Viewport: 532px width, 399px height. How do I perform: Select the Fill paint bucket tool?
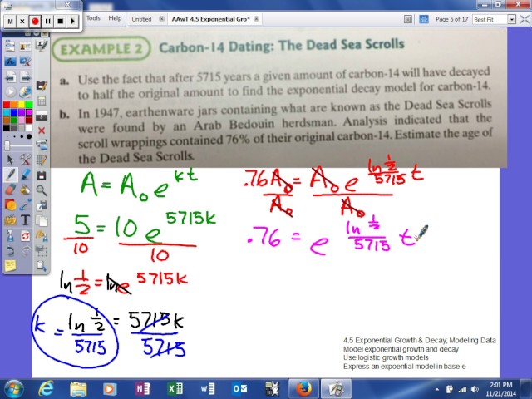pyautogui.click(x=25, y=190)
